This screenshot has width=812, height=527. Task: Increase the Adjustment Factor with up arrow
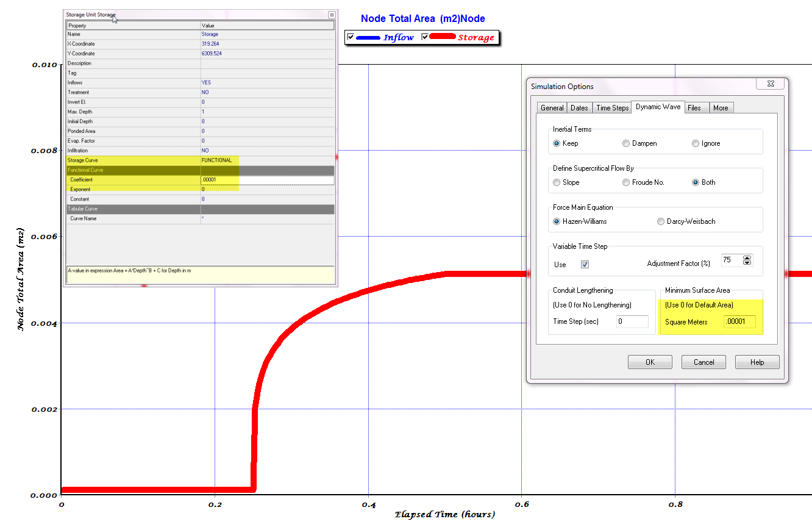tap(747, 257)
